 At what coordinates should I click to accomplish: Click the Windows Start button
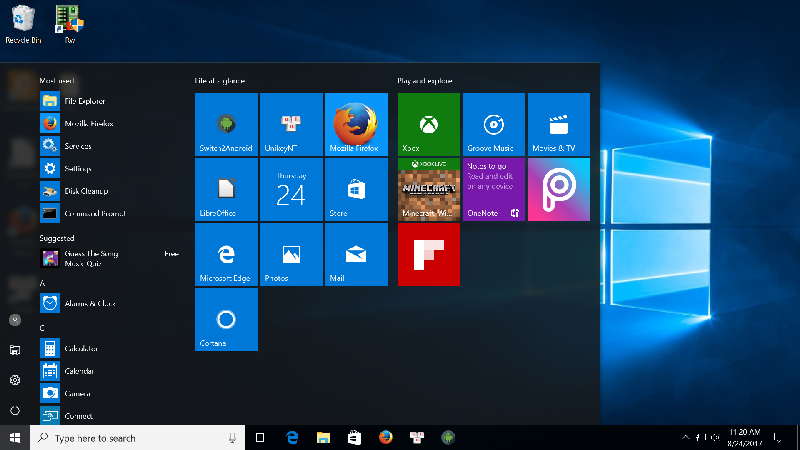point(15,438)
